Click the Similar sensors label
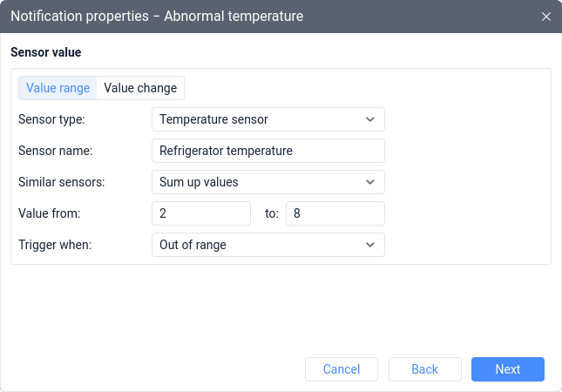The height and width of the screenshot is (392, 562). (x=61, y=182)
